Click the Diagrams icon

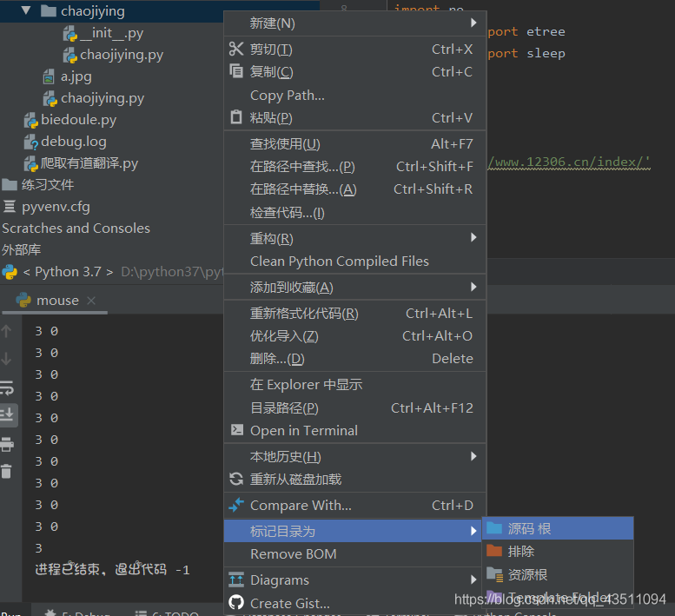[x=236, y=580]
